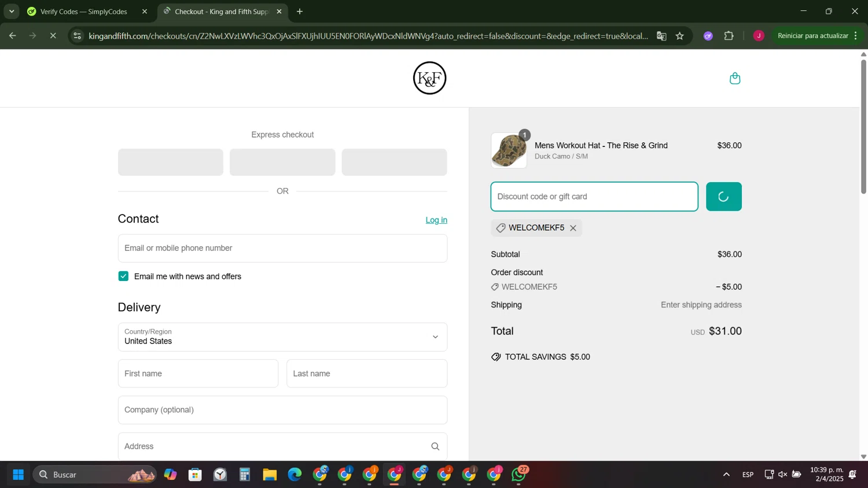
Task: Stop loading the page
Action: point(53,36)
